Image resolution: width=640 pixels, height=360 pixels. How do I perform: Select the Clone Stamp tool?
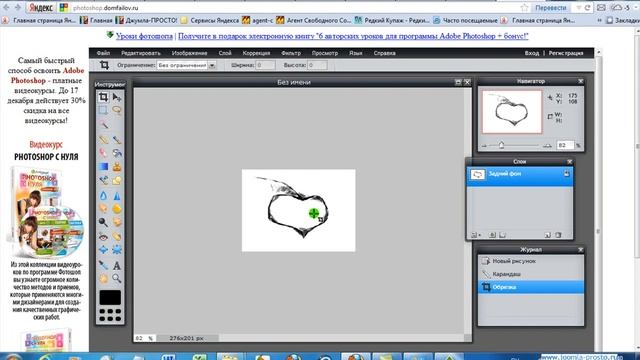coord(117,167)
